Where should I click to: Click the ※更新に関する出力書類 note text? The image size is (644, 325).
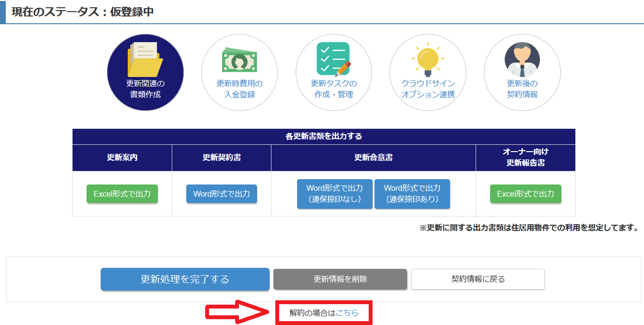(x=529, y=228)
